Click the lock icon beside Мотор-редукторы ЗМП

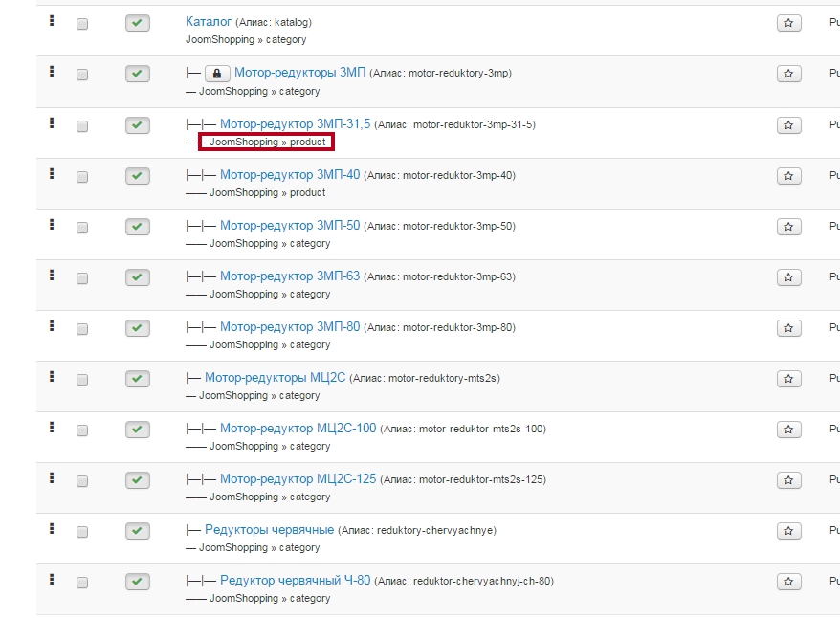pyautogui.click(x=217, y=74)
